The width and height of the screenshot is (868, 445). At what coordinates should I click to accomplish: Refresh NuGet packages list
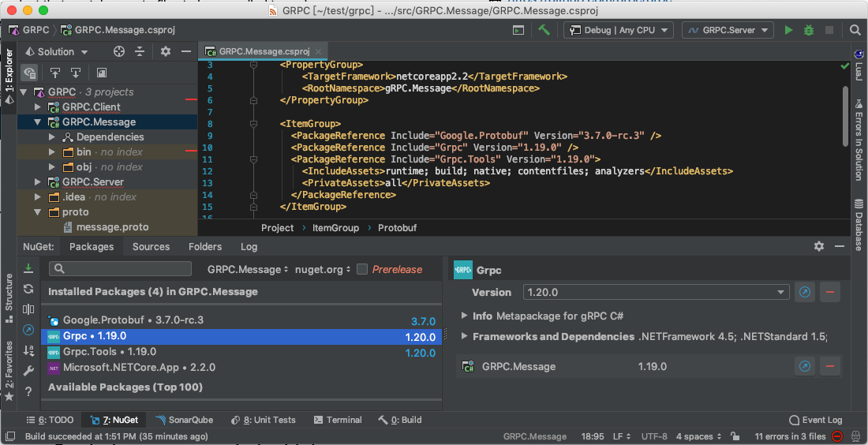pos(28,288)
